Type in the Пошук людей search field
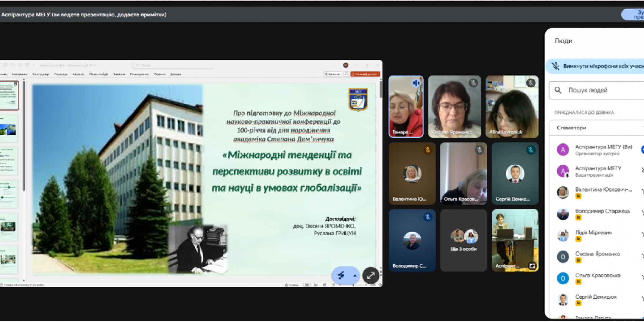 coord(603,90)
